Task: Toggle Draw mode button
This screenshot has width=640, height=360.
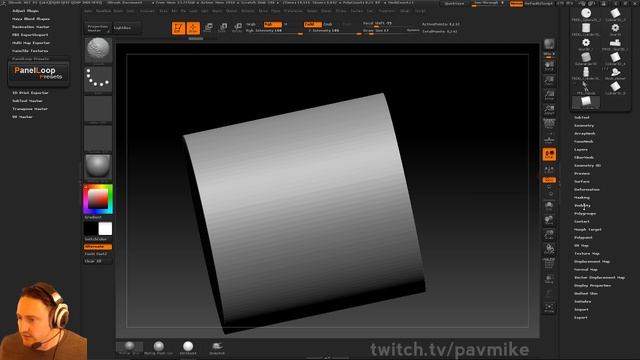Action: pos(193,28)
